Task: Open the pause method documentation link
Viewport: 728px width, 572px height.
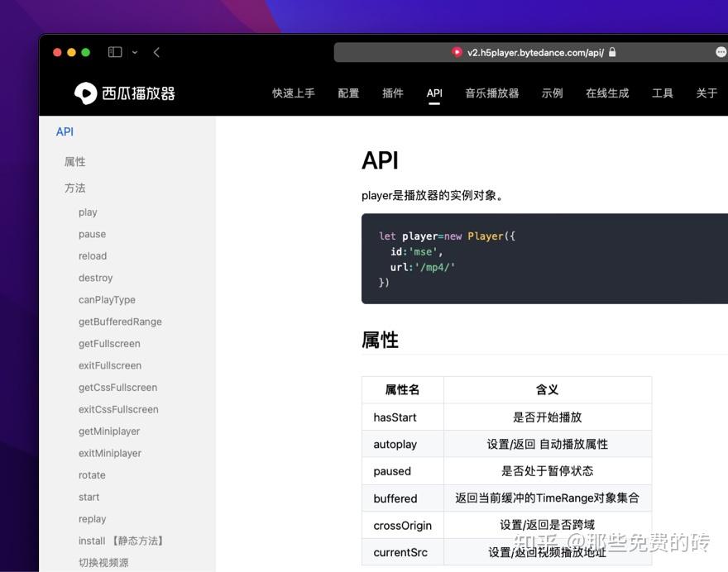Action: click(x=92, y=234)
